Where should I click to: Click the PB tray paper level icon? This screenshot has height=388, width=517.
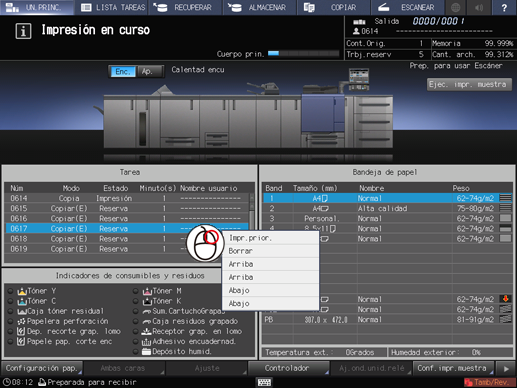(x=505, y=319)
